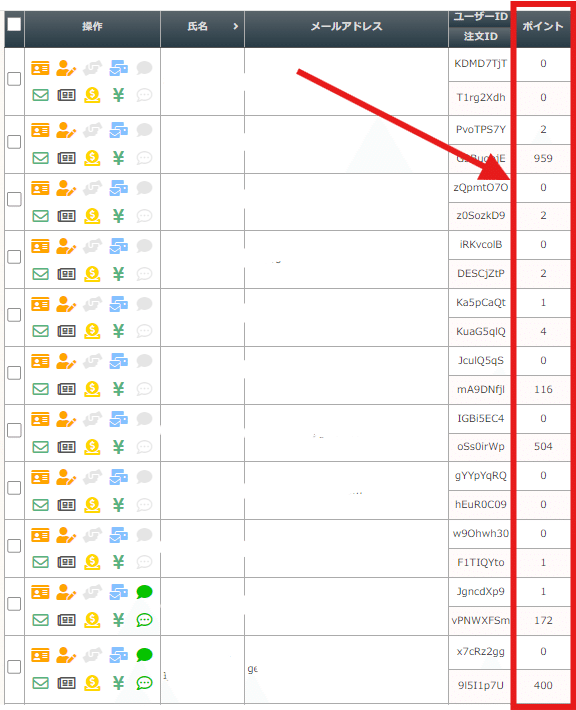This screenshot has height=710, width=576.
Task: Click green filled speech bubble in x7cRz2gg row
Action: [x=144, y=655]
